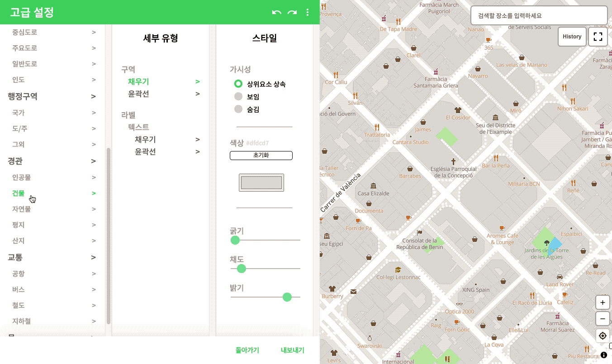
Task: Select 평지 in feature list
Action: click(x=18, y=225)
